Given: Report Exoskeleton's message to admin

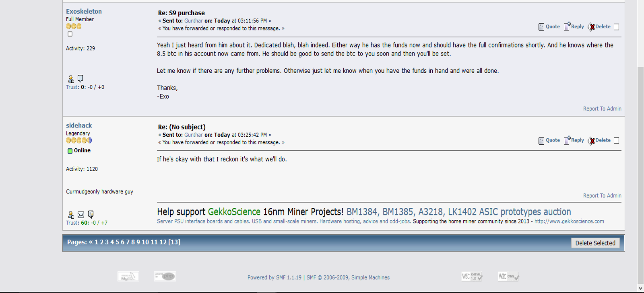Looking at the screenshot, I should [602, 109].
